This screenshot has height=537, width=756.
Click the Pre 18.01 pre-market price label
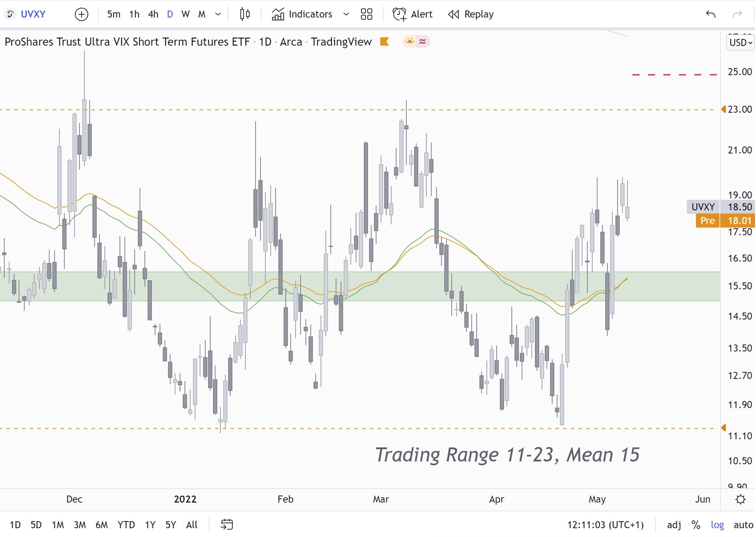tap(725, 221)
